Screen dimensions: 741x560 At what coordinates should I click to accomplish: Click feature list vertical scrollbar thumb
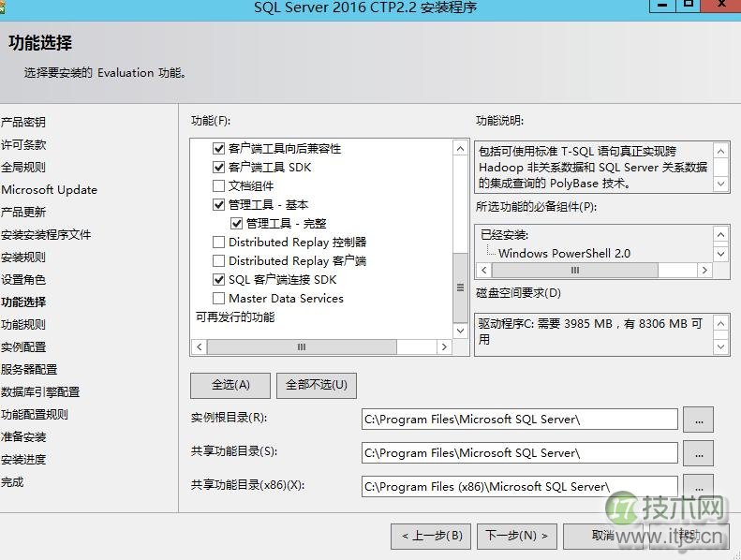460,287
